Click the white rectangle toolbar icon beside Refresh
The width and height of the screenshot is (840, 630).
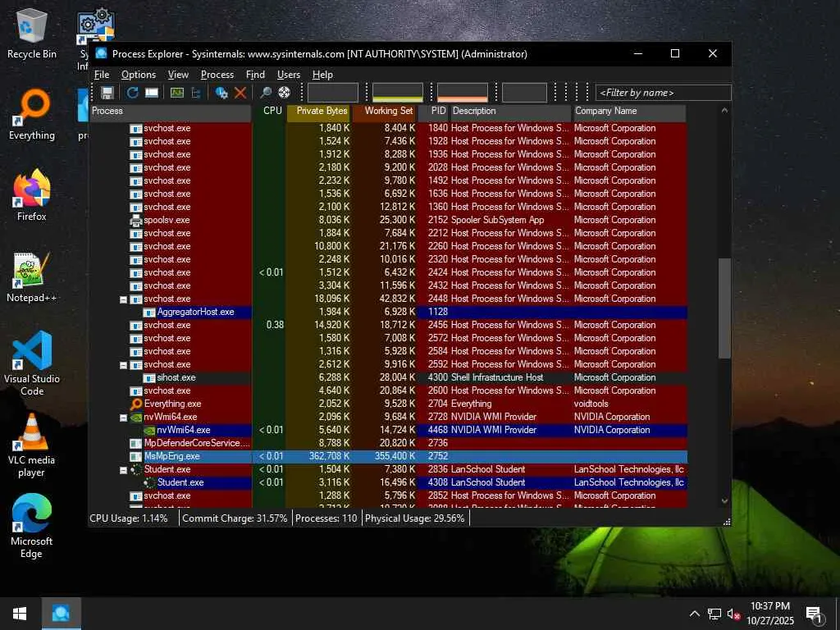coord(152,93)
